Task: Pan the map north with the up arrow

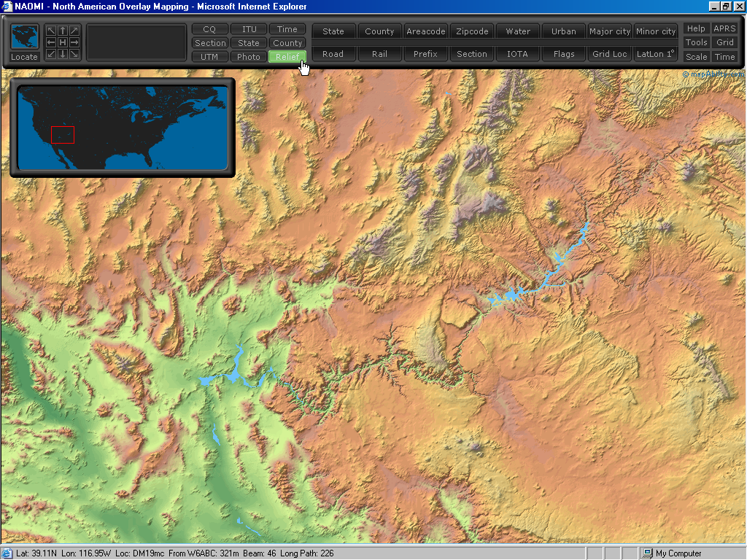Action: coord(63,31)
